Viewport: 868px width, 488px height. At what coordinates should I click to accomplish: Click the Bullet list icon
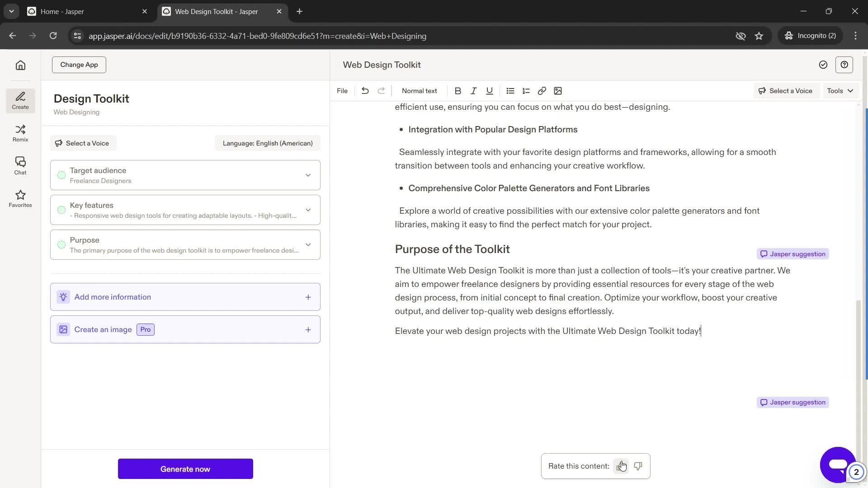510,90
